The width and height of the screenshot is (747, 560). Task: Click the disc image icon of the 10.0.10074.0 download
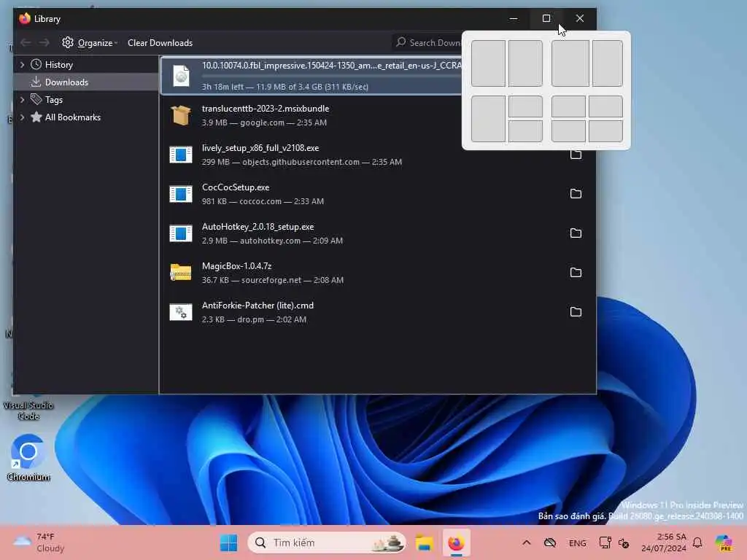(x=181, y=76)
